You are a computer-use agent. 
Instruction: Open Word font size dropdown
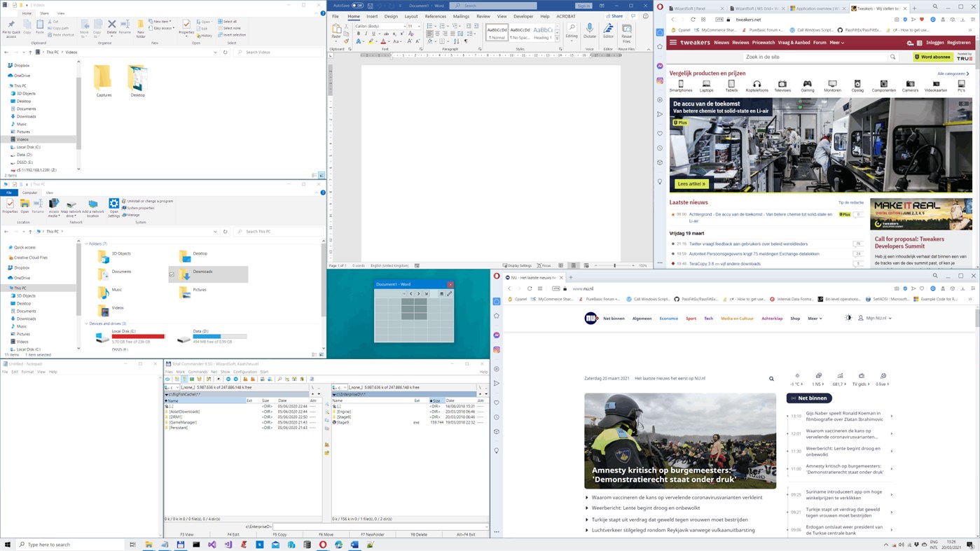coord(418,26)
